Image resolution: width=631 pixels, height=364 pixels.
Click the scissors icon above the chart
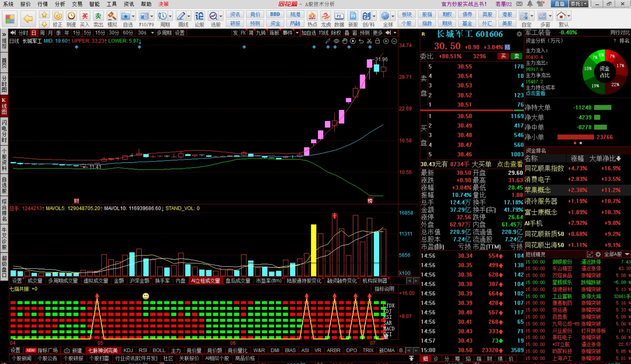(369, 41)
